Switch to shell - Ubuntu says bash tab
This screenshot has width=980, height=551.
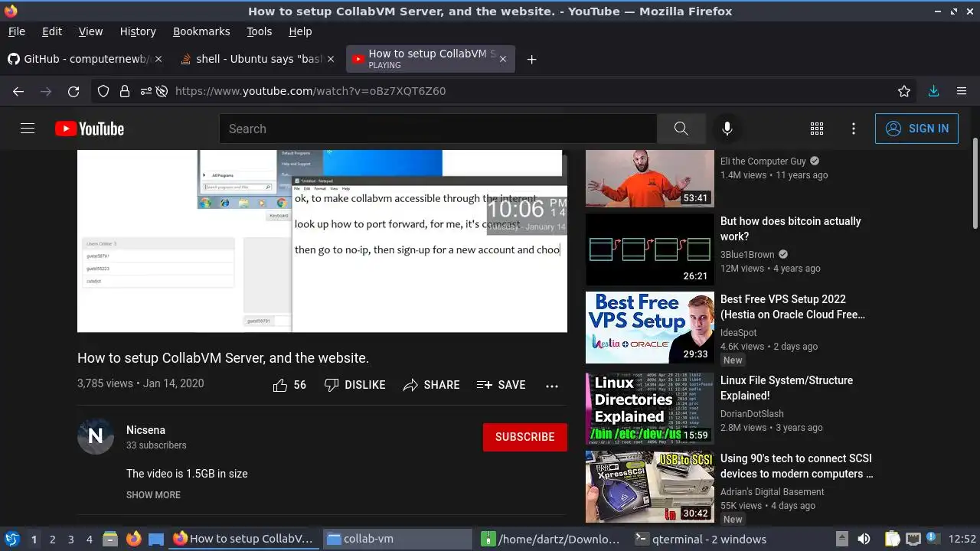point(257,59)
